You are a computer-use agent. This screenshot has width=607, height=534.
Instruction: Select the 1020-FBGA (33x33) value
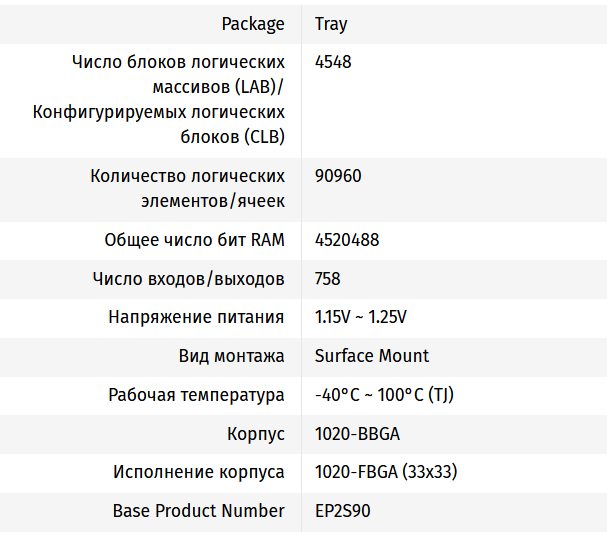point(386,472)
